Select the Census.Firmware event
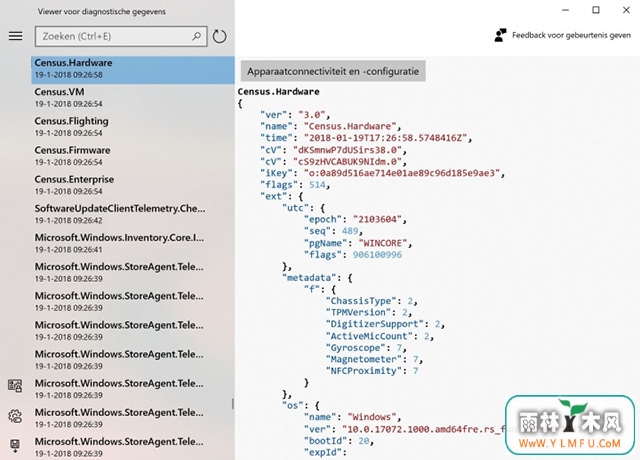Image resolution: width=640 pixels, height=460 pixels. pyautogui.click(x=133, y=156)
